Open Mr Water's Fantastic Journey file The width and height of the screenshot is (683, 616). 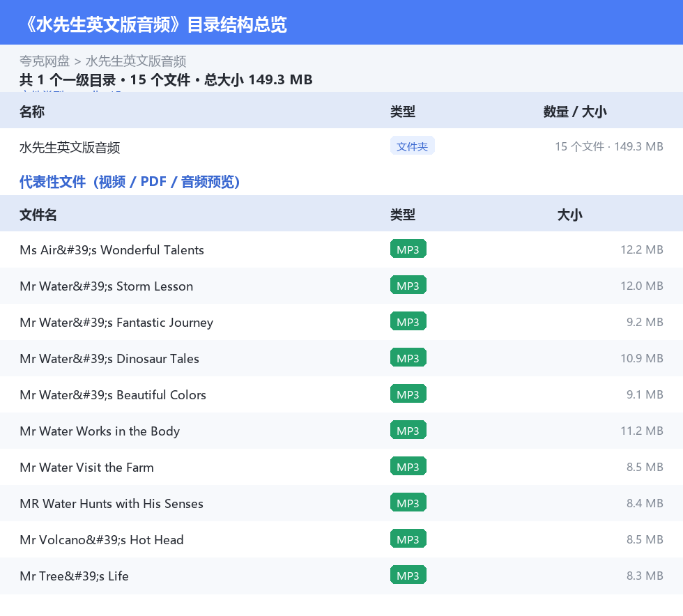116,323
